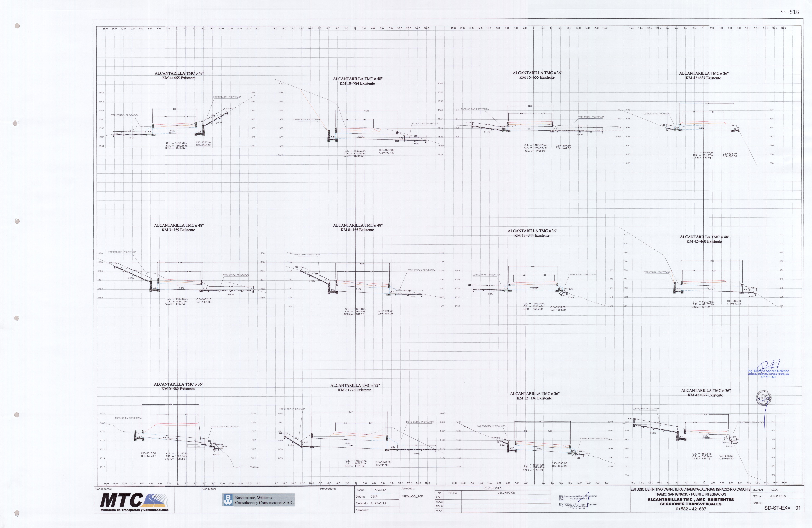
Task: Click the "C.E=1527.80" elevation note
Action: 387,150
